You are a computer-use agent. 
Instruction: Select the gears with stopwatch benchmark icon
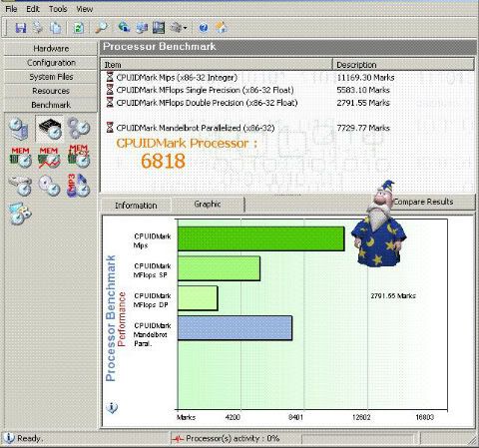click(x=79, y=129)
